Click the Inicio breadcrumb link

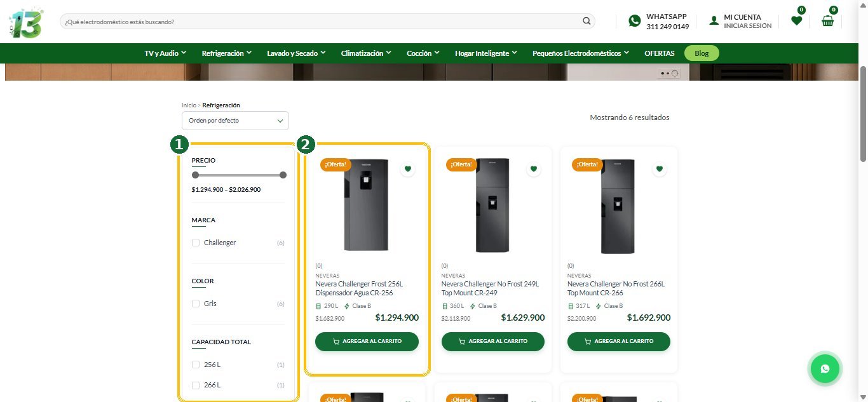pyautogui.click(x=189, y=105)
